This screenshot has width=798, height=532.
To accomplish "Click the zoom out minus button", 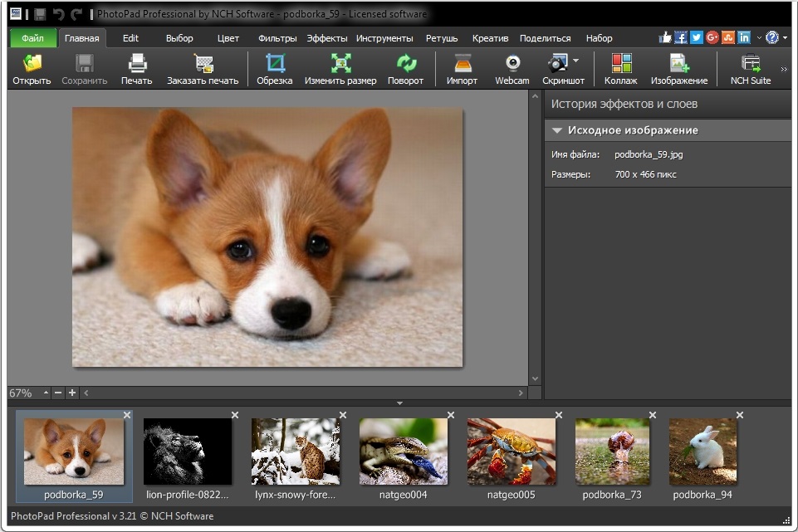I will click(x=59, y=393).
